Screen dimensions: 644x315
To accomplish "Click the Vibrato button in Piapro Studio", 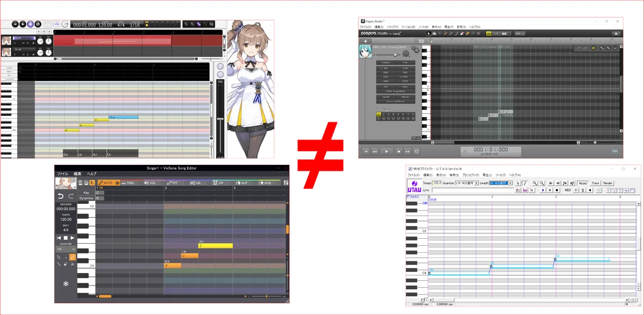I will click(405, 97).
